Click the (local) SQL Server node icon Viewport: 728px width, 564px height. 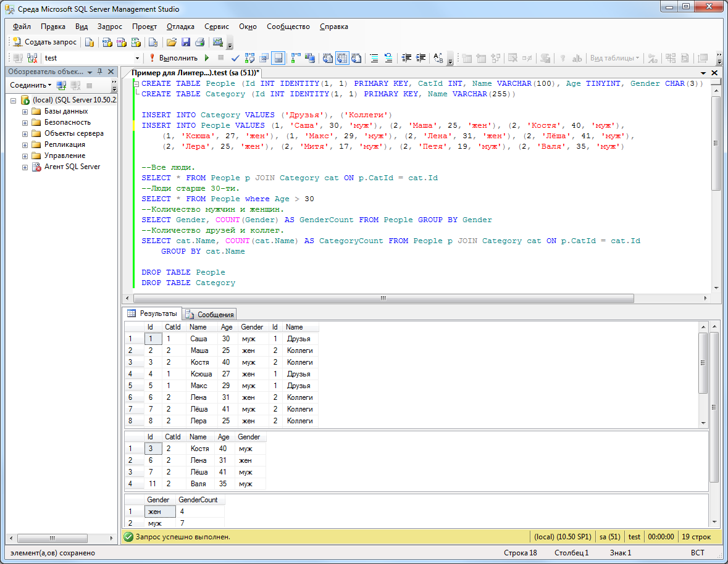click(x=25, y=100)
